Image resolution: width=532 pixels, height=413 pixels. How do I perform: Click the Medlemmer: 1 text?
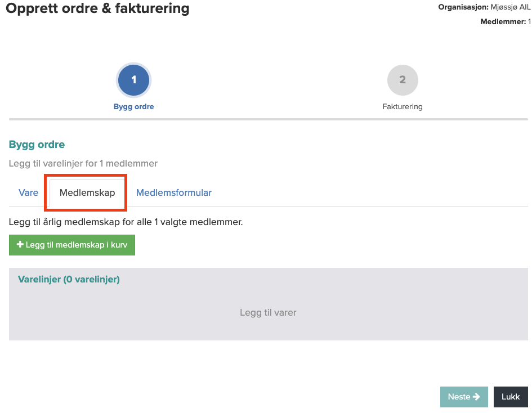point(506,22)
